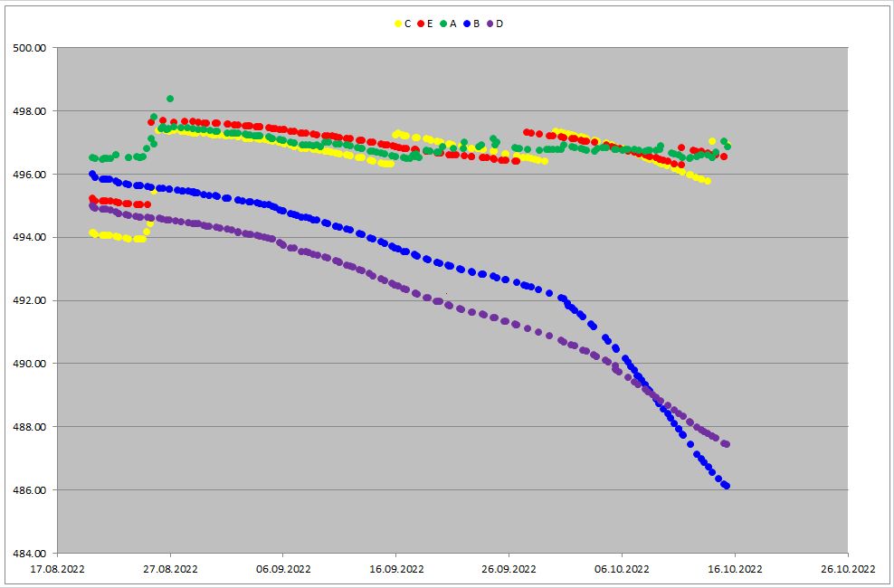Click the final purple data point near 487.5
Viewport: 894px width, 588px height.
point(726,444)
